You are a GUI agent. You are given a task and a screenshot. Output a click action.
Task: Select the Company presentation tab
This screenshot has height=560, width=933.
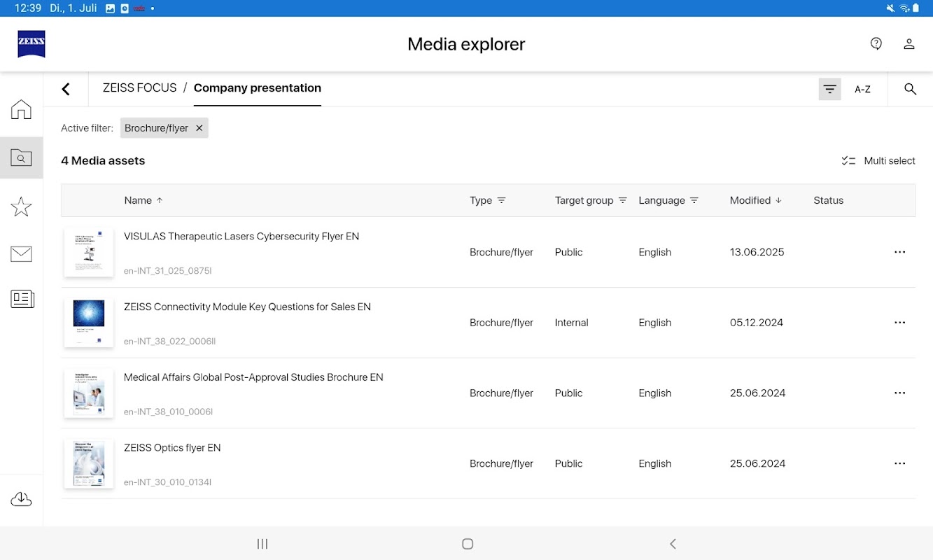(x=257, y=88)
